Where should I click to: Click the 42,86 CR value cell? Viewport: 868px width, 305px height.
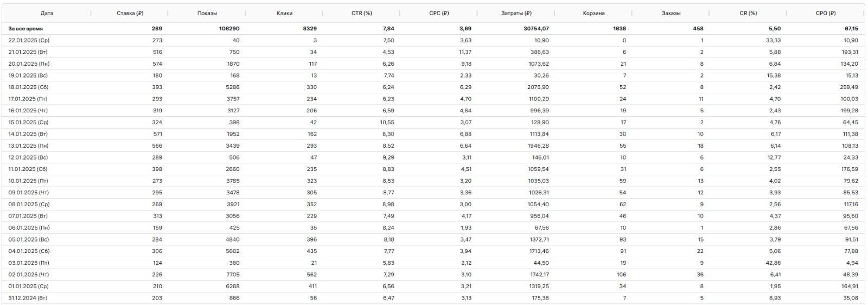tap(774, 263)
